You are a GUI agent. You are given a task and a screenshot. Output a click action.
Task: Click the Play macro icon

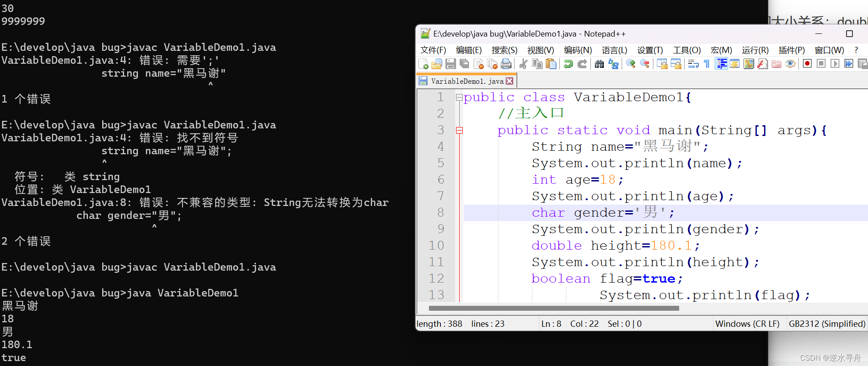click(x=835, y=64)
